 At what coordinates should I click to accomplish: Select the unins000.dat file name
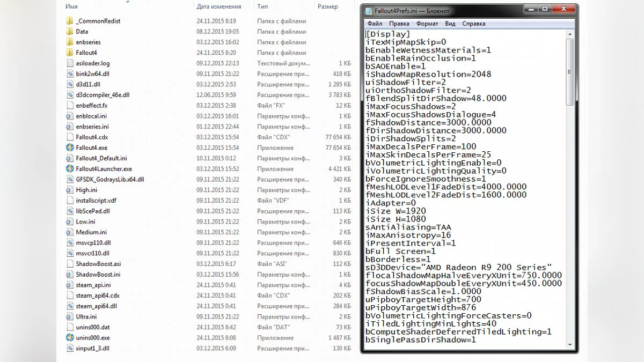point(93,327)
